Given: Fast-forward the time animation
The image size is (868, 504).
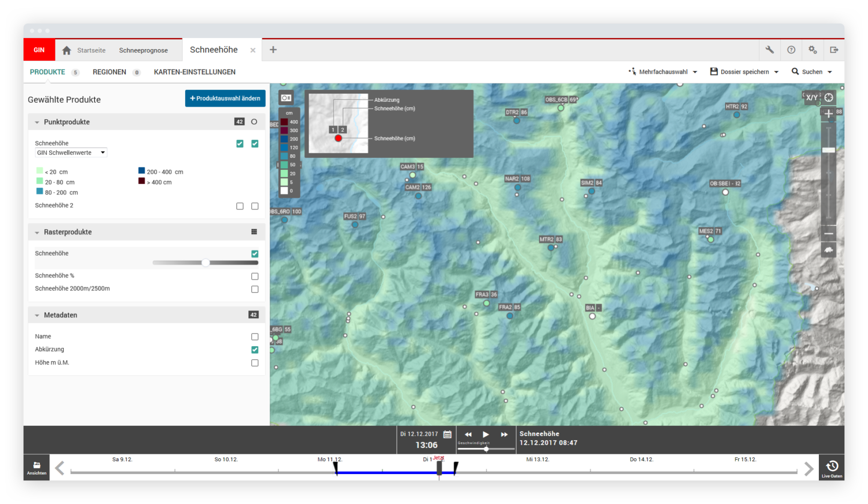Looking at the screenshot, I should coord(504,435).
